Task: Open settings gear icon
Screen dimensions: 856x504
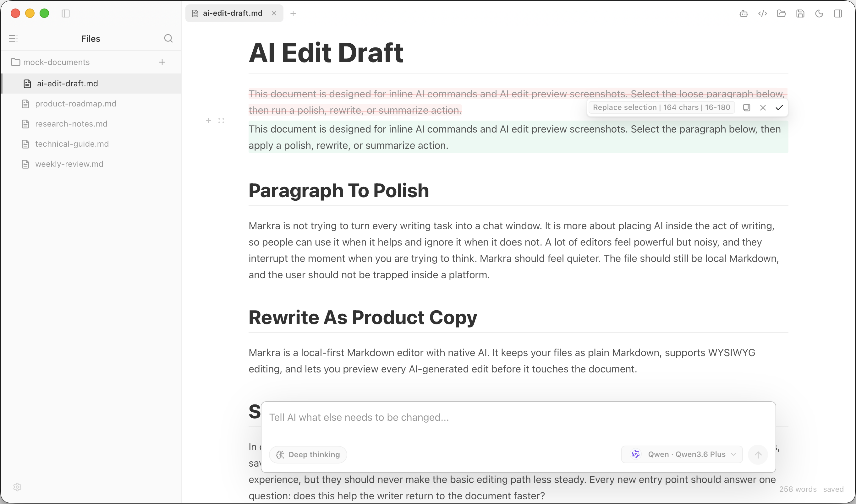Action: (x=17, y=487)
